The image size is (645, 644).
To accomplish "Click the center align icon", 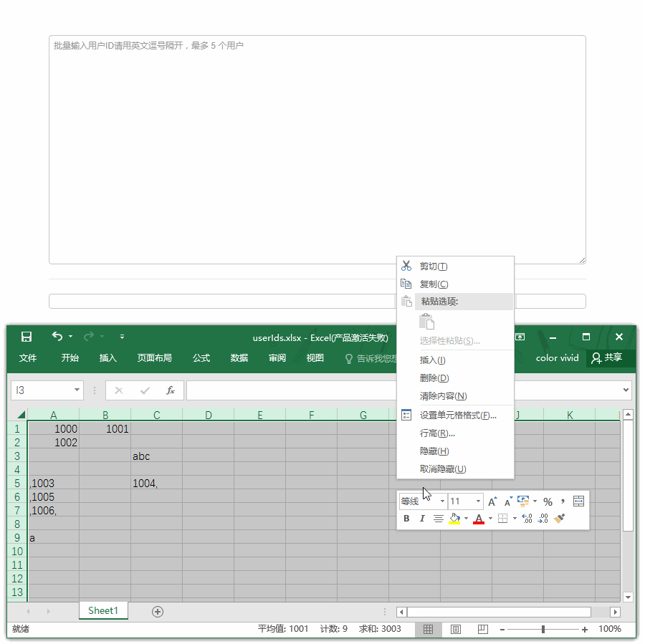I will coord(438,519).
